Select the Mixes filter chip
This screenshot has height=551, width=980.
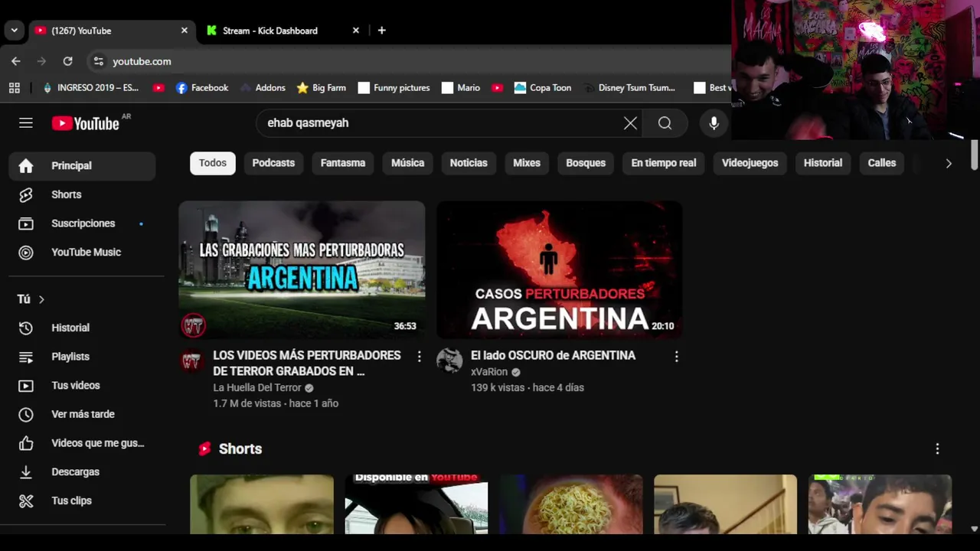[527, 163]
